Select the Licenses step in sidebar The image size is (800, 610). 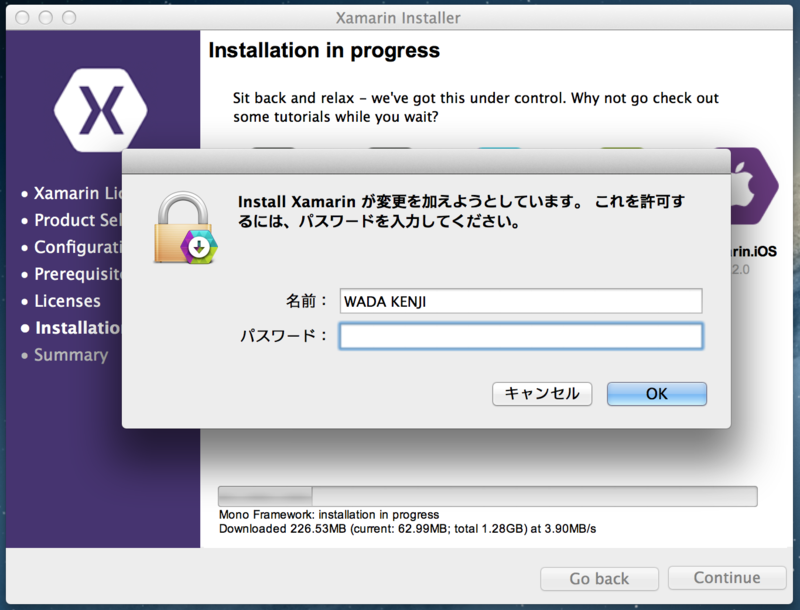67,301
